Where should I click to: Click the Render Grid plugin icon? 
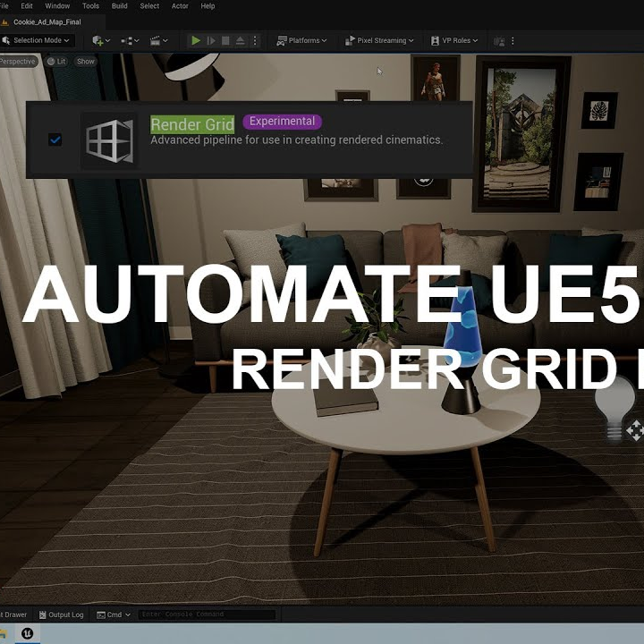click(109, 140)
